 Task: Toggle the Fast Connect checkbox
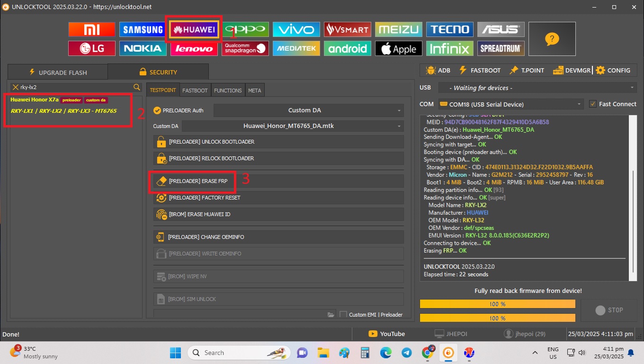click(x=592, y=104)
